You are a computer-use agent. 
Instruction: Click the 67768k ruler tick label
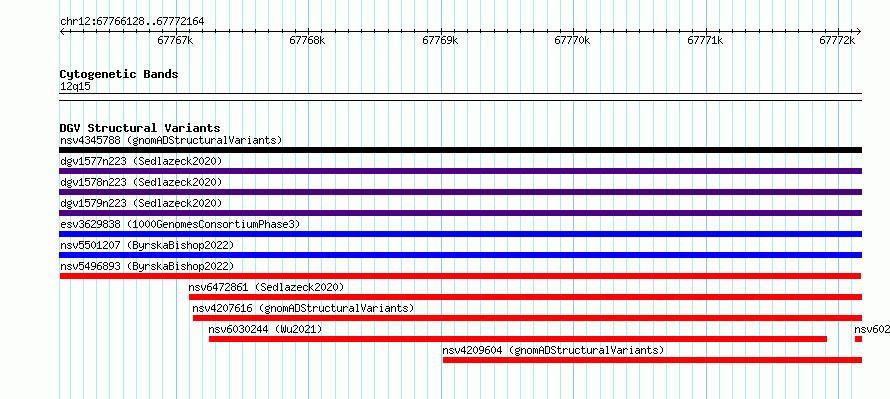click(308, 40)
